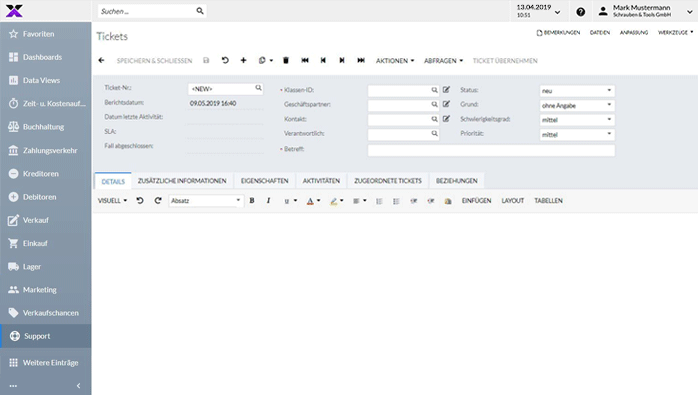This screenshot has width=698, height=395.
Task: Switch to Aktivitäten tab
Action: tap(321, 181)
